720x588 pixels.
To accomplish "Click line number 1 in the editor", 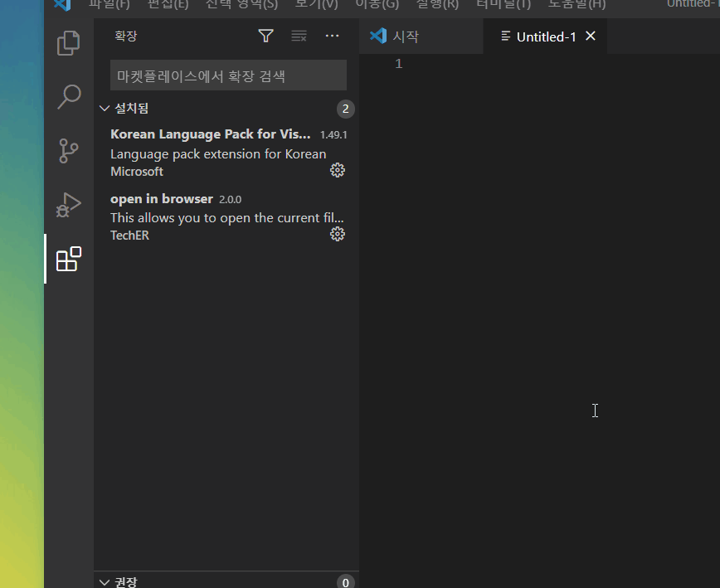I will [398, 64].
